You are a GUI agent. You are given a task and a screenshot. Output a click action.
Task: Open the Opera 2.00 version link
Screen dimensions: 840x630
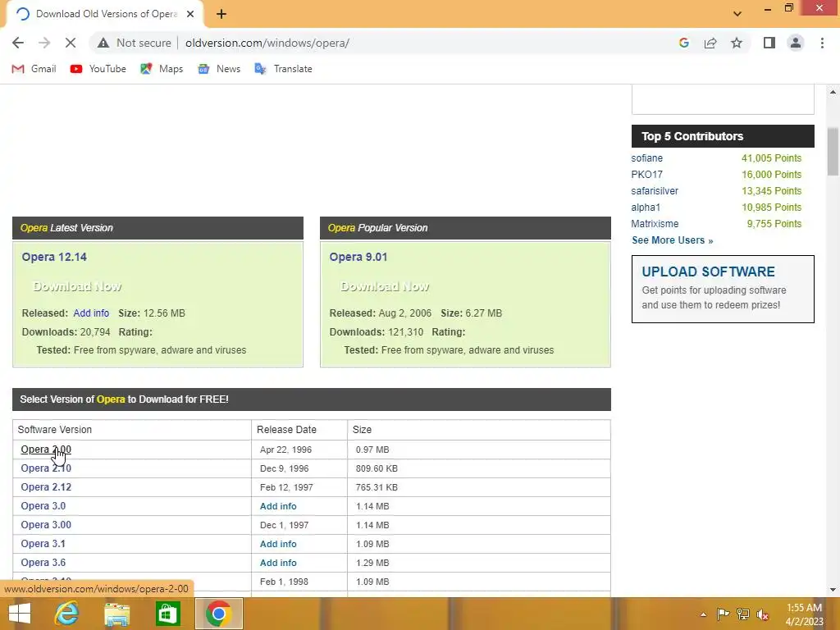46,450
